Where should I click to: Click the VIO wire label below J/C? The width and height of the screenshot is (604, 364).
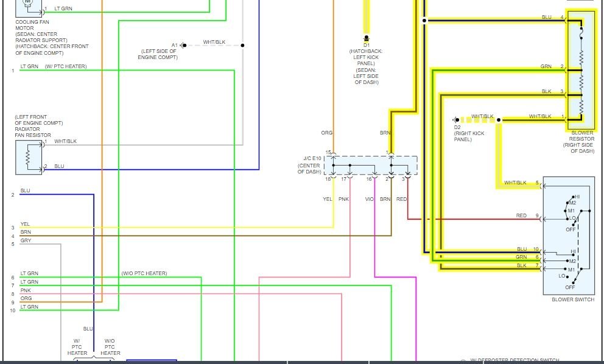(369, 199)
